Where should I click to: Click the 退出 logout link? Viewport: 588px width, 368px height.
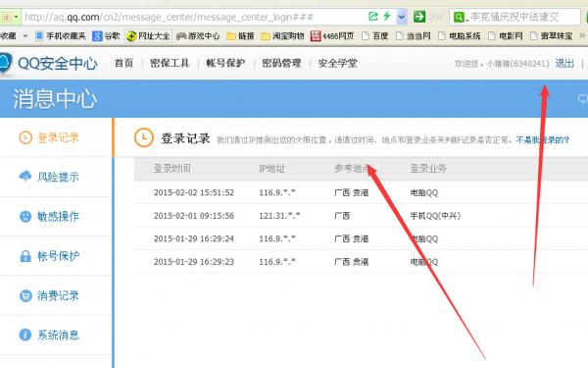pyautogui.click(x=564, y=64)
